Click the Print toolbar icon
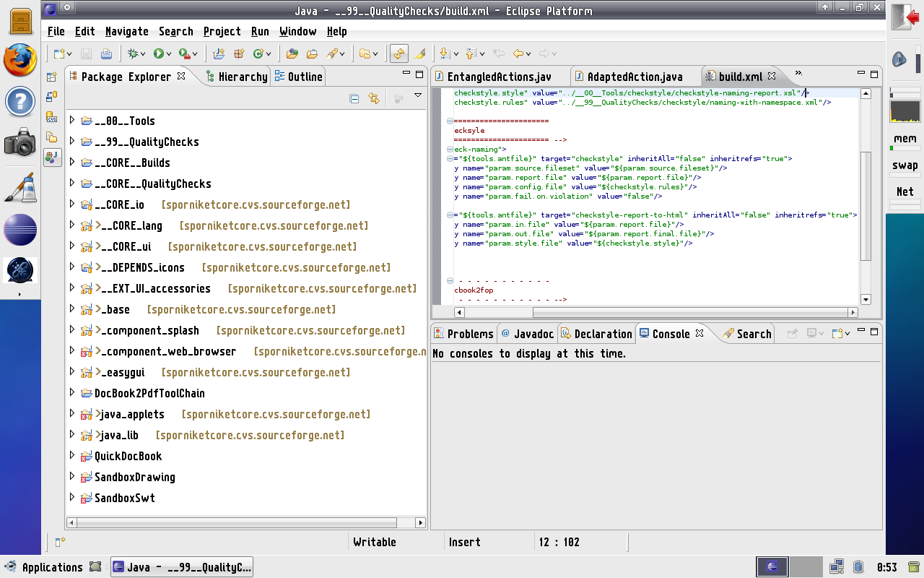The width and height of the screenshot is (924, 578). (x=106, y=53)
